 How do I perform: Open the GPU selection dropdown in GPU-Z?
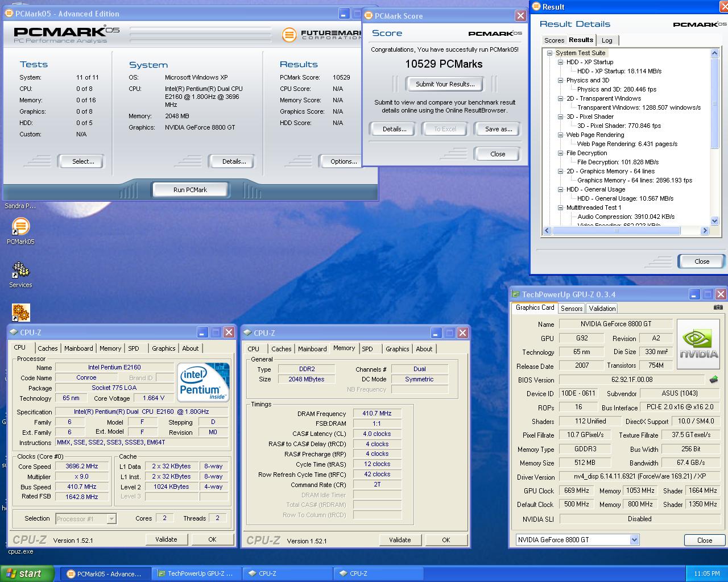point(634,540)
